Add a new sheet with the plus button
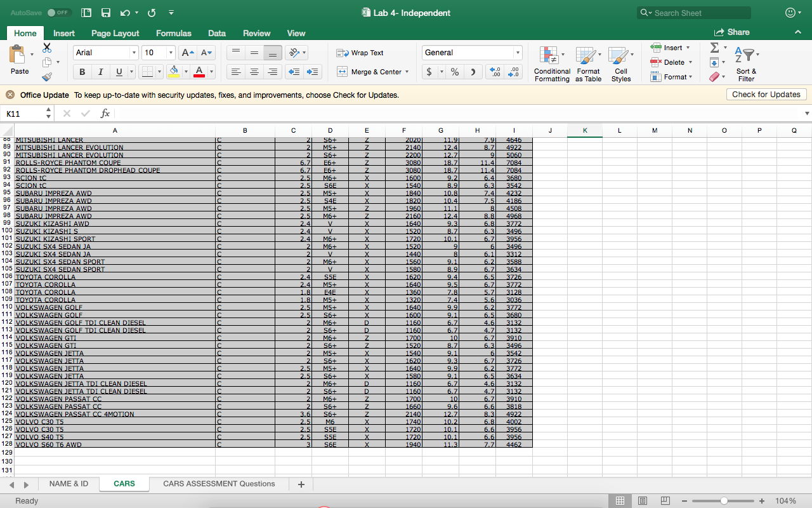This screenshot has width=812, height=508. tap(301, 485)
